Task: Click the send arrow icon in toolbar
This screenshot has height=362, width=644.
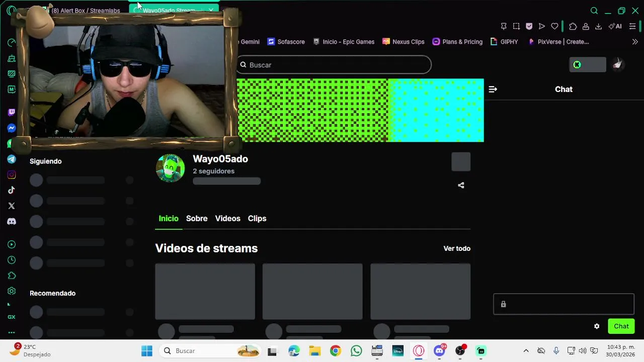Action: pyautogui.click(x=542, y=26)
